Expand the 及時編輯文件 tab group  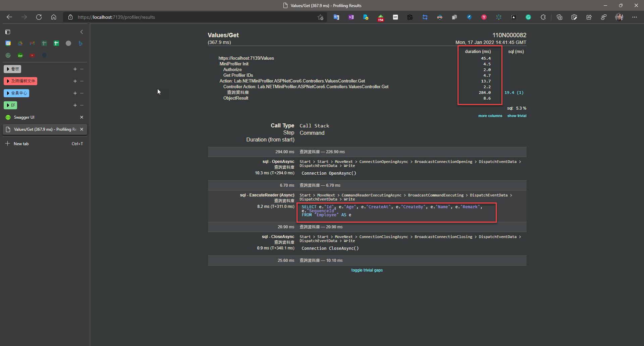(20, 81)
